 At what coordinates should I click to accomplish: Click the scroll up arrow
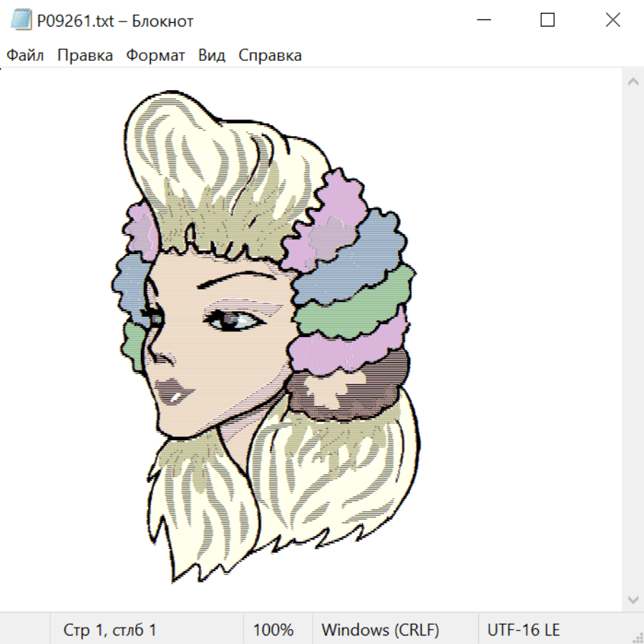633,82
